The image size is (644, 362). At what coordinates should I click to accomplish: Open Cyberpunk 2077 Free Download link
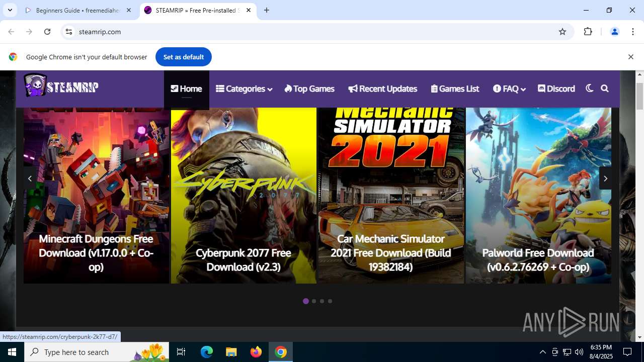244,259
